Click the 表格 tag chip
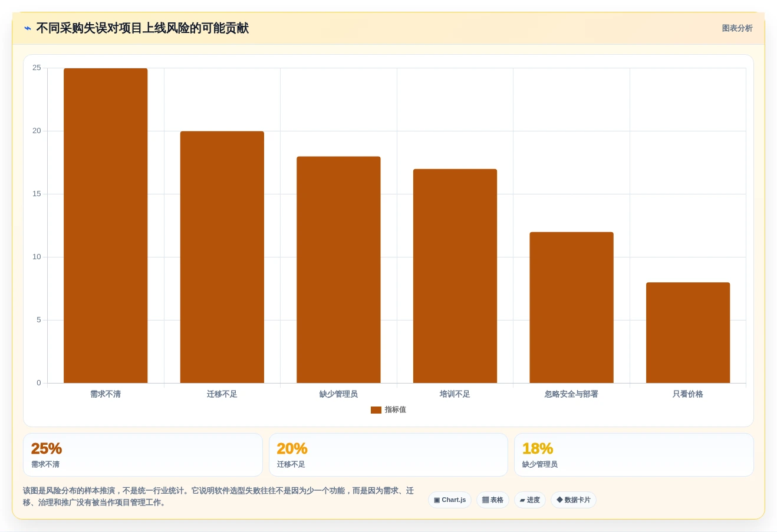Image resolution: width=777 pixels, height=532 pixels. coord(493,500)
